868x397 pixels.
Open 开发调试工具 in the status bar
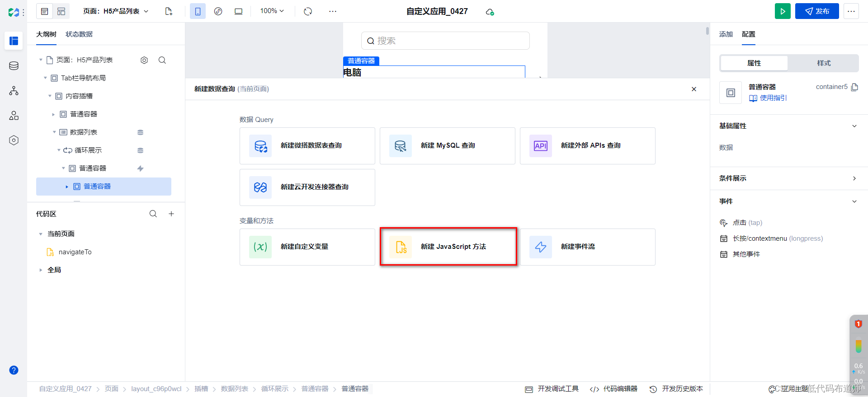(552, 389)
